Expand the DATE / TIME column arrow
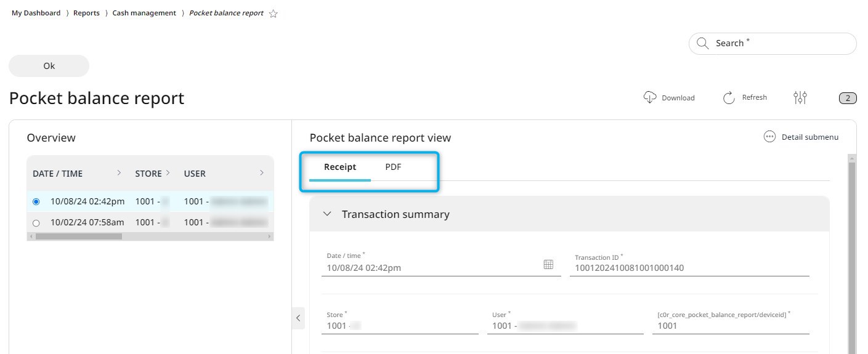The image size is (868, 354). pyautogui.click(x=119, y=173)
